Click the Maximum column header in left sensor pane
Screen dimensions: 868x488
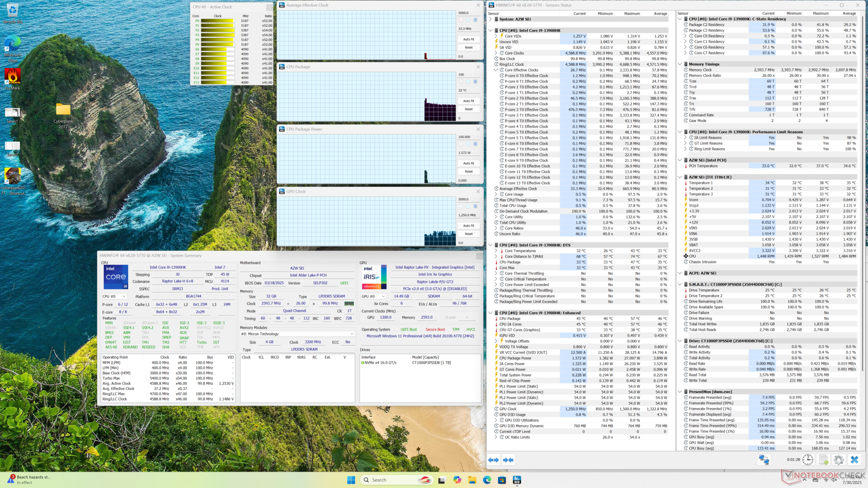[x=632, y=14]
